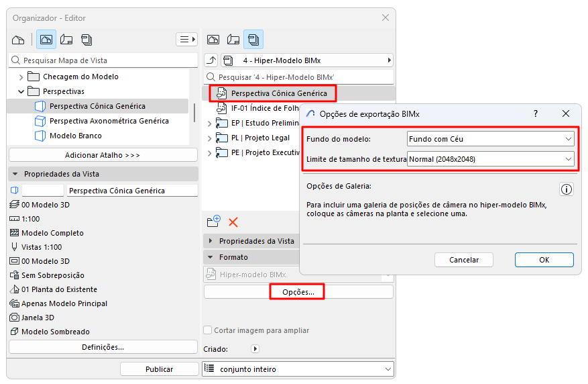Open the left pane layout options menu button
This screenshot has height=384, width=588.
pos(187,40)
